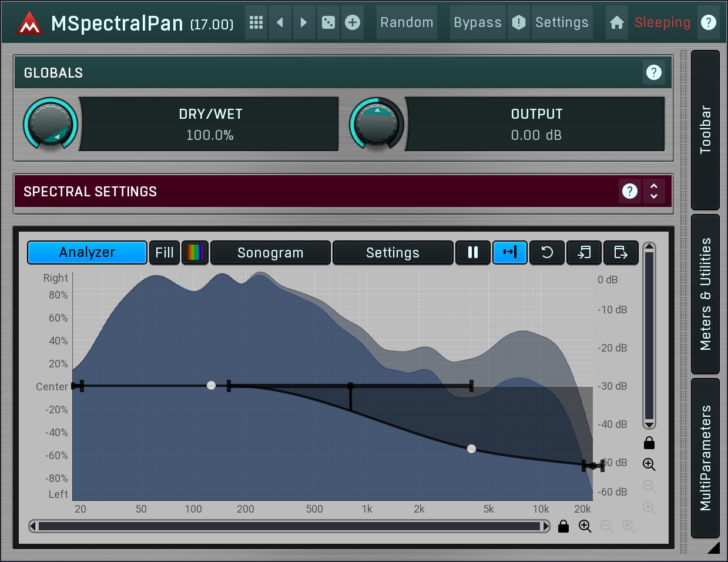The height and width of the screenshot is (562, 728).
Task: Pause the analyzer display
Action: (472, 252)
